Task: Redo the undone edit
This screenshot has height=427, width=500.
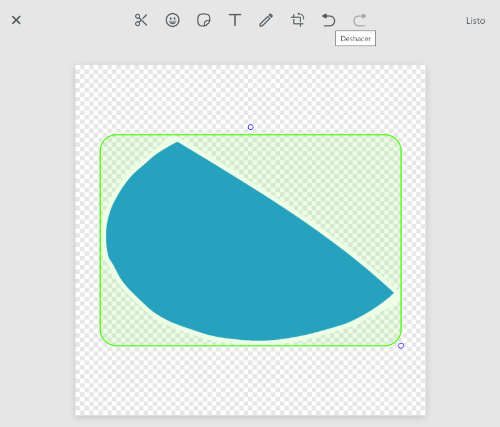Action: (x=360, y=20)
